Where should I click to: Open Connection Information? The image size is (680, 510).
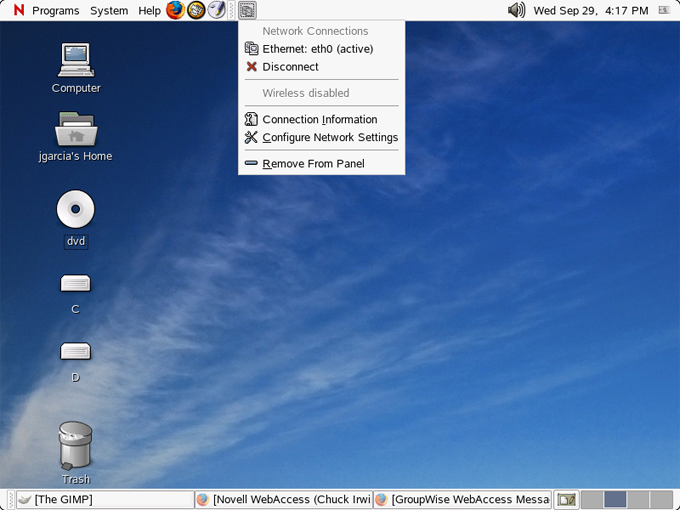322,119
